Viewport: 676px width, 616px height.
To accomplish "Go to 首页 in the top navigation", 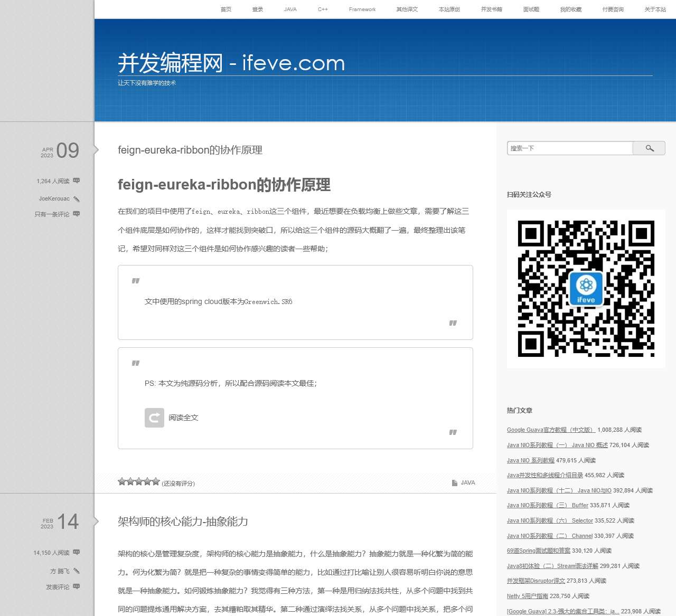I will (x=226, y=10).
